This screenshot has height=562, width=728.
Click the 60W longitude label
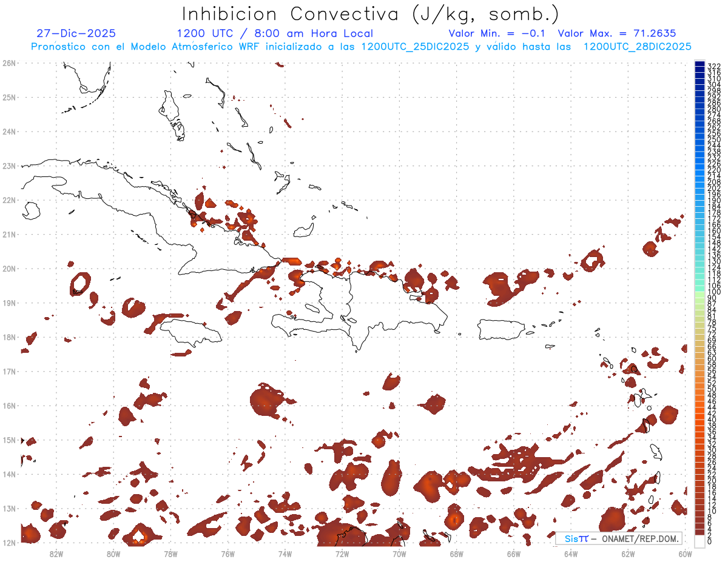(x=685, y=554)
